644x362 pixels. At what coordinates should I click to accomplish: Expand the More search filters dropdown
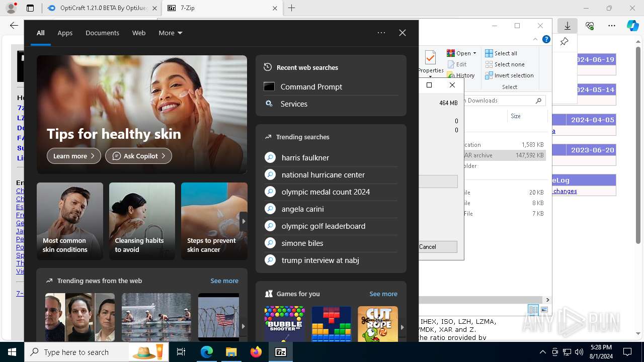(171, 33)
